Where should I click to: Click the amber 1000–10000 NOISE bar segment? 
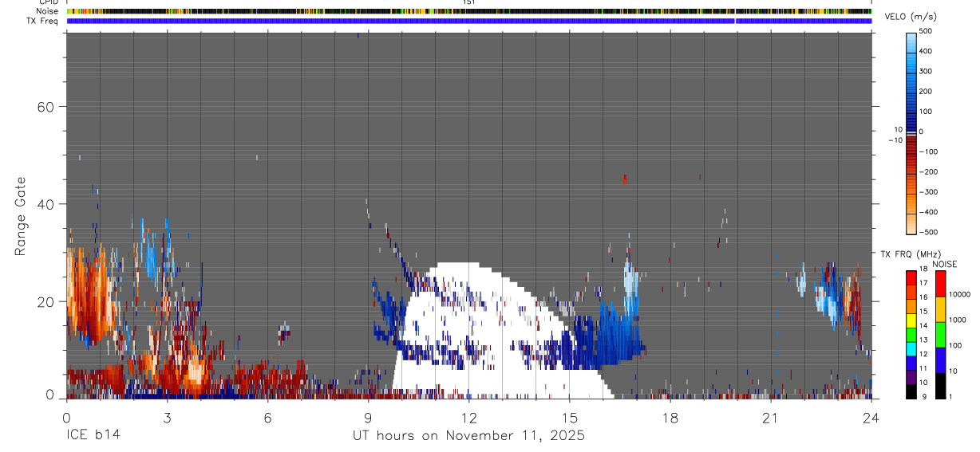point(939,309)
